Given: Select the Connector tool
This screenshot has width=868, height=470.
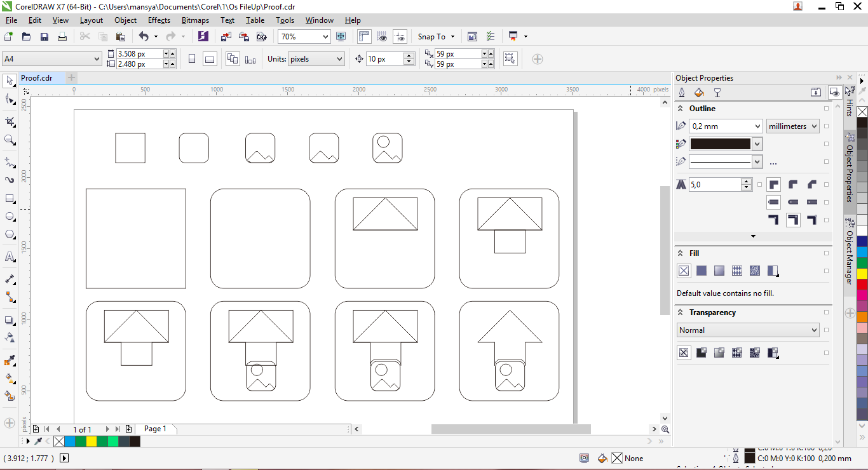Looking at the screenshot, I should 10,297.
